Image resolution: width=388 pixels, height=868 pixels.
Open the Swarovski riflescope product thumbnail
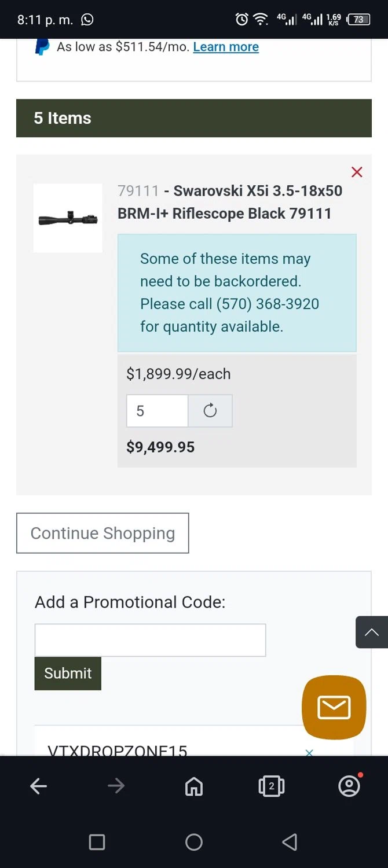pos(68,218)
